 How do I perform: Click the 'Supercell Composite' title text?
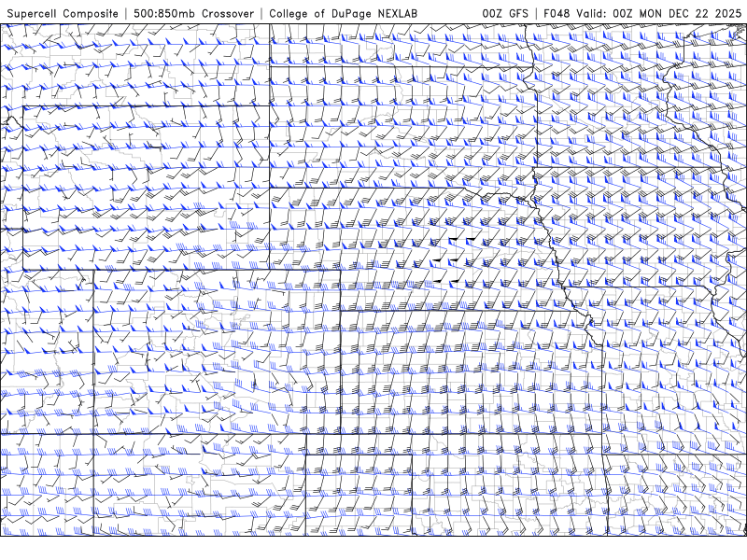pyautogui.click(x=63, y=14)
